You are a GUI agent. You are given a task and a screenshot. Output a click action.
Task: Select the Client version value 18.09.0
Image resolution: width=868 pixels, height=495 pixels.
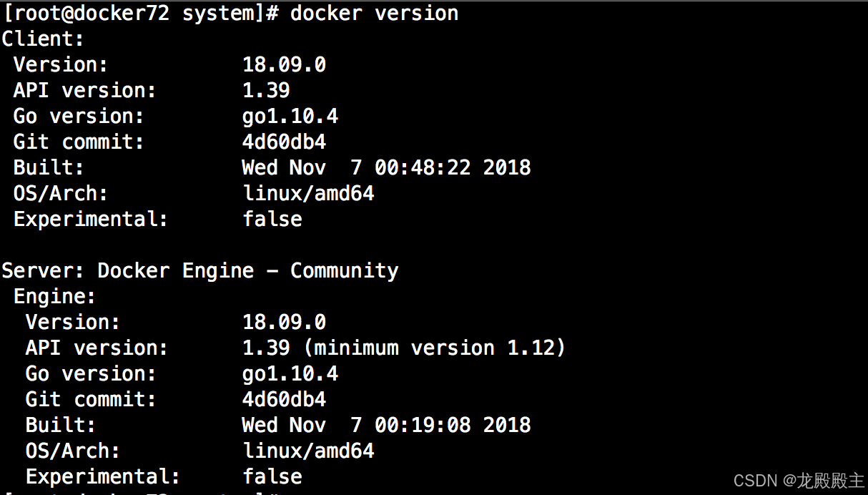(284, 64)
